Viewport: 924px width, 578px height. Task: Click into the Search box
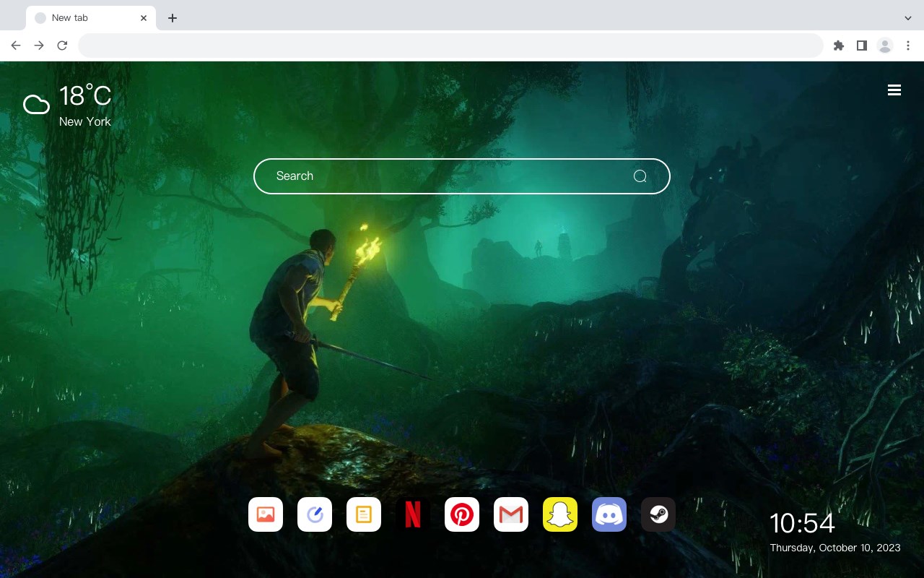click(462, 176)
